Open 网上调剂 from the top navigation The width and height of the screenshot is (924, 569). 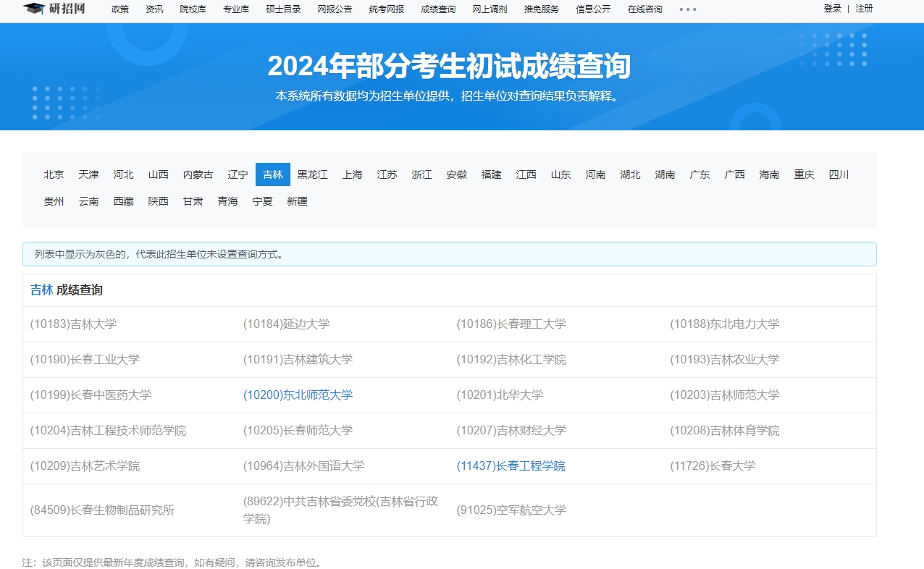click(x=490, y=9)
